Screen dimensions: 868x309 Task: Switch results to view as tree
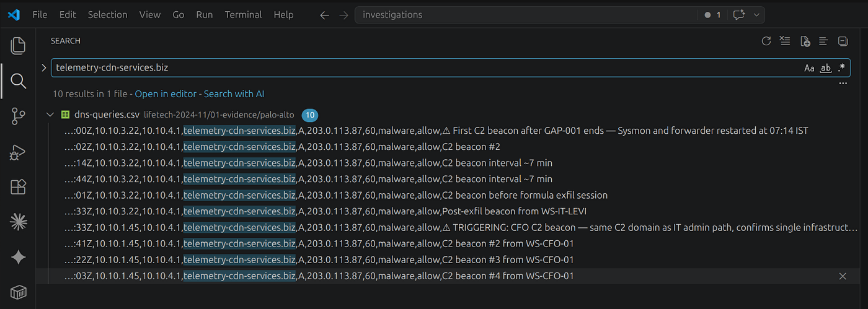823,41
